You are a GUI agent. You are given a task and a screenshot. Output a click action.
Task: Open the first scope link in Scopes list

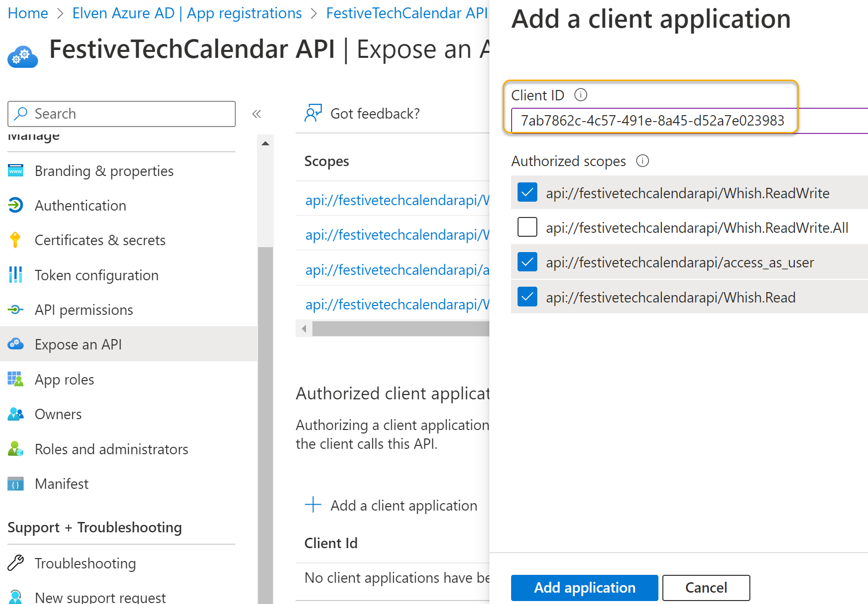[x=397, y=200]
